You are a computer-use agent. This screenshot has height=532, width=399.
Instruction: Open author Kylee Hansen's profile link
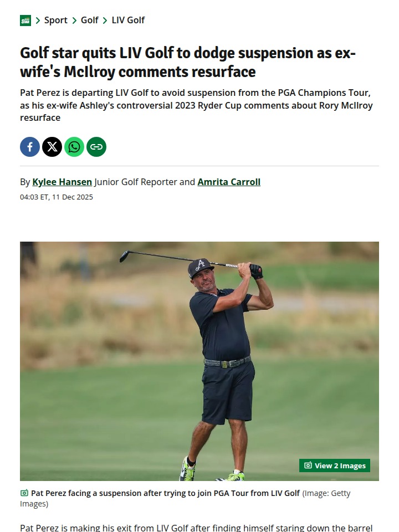62,182
